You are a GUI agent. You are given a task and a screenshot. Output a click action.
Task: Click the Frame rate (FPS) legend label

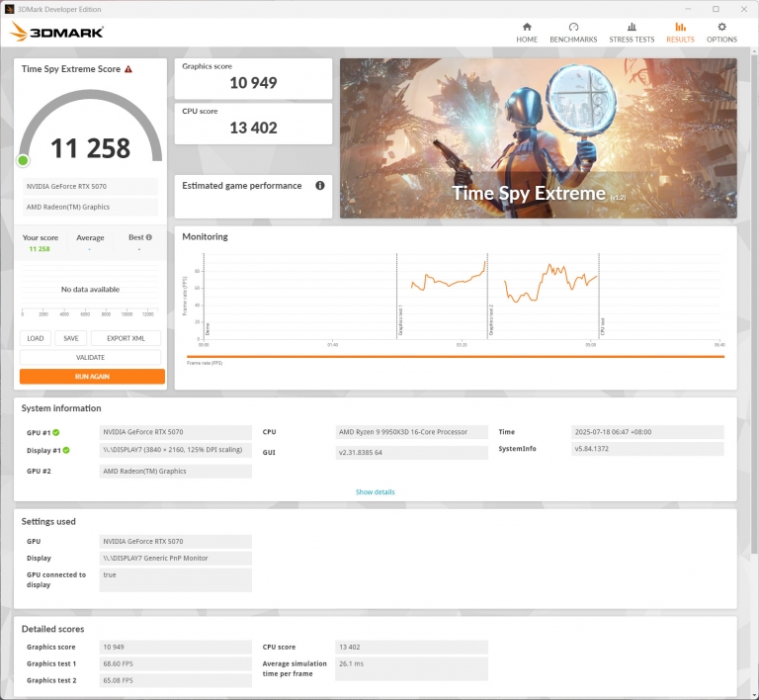click(x=205, y=363)
